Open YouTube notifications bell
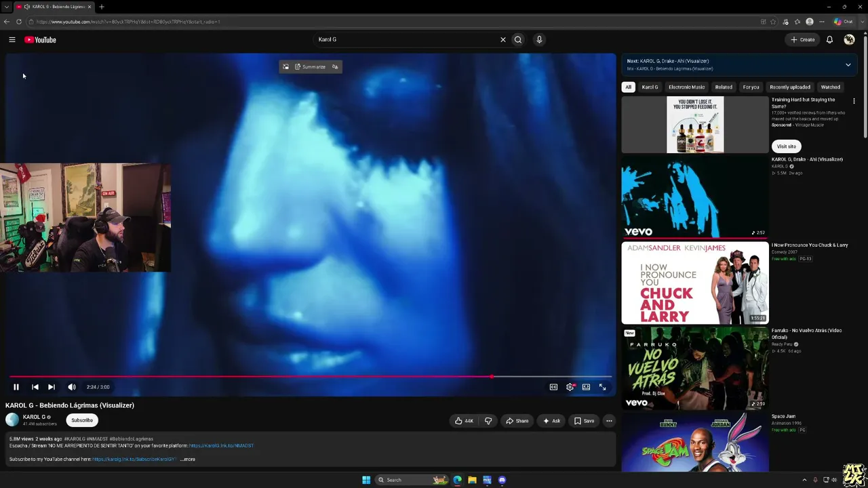This screenshot has height=488, width=868. (829, 40)
